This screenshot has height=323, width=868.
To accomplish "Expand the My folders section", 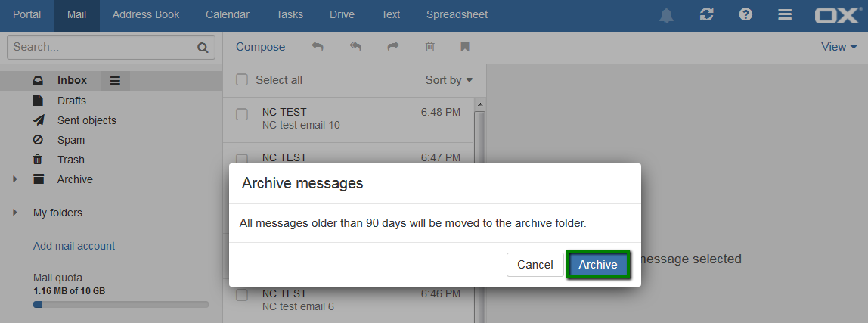I will click(x=15, y=213).
